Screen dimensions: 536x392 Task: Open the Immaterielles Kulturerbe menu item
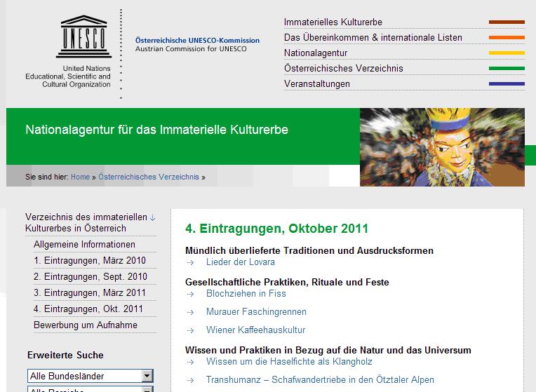(x=333, y=22)
